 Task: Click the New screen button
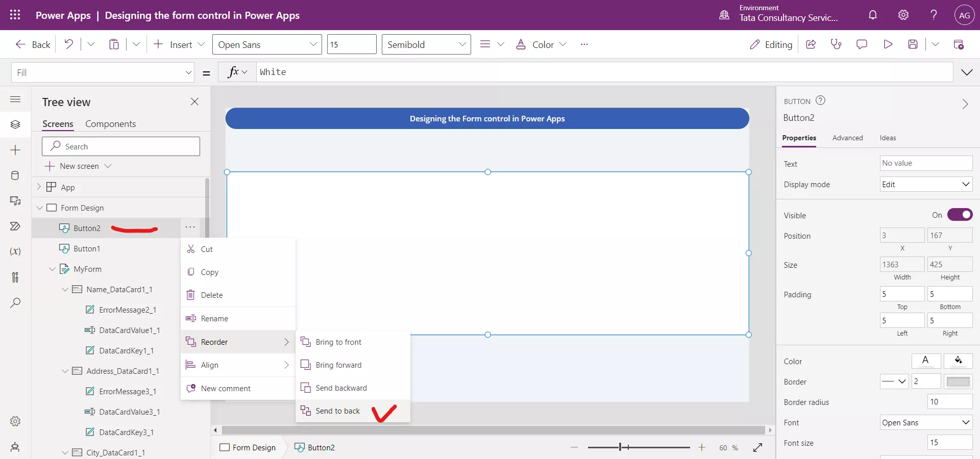pos(79,166)
